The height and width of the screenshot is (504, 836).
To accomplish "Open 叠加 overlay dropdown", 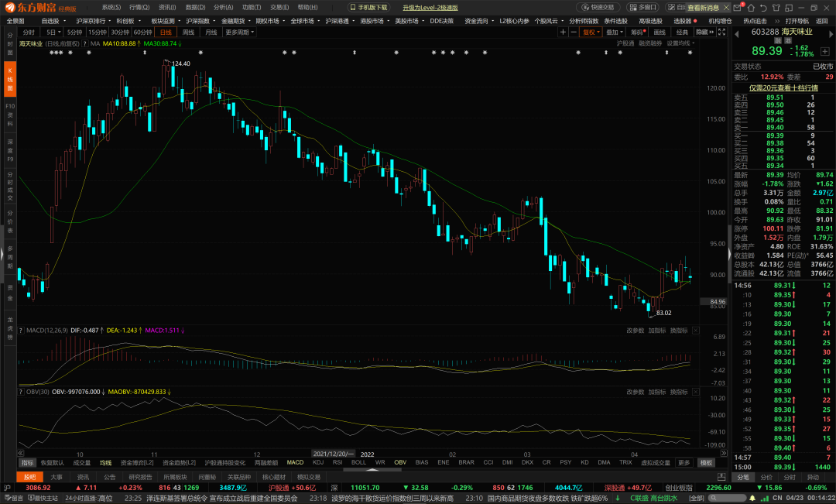I will pyautogui.click(x=614, y=32).
